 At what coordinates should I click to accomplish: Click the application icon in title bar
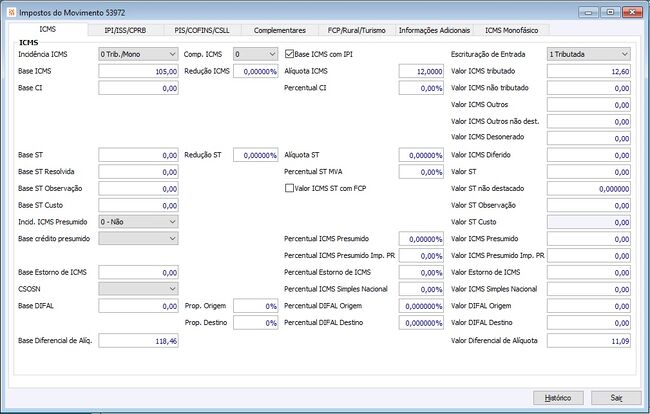point(11,12)
